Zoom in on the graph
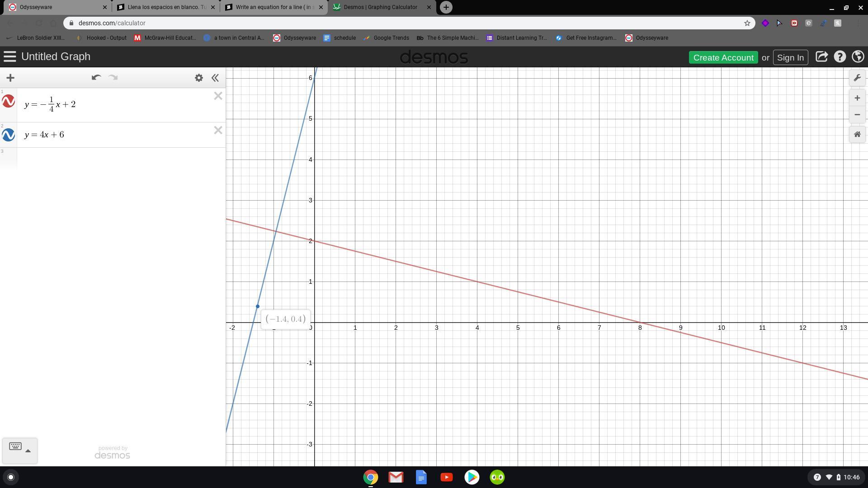 tap(857, 98)
